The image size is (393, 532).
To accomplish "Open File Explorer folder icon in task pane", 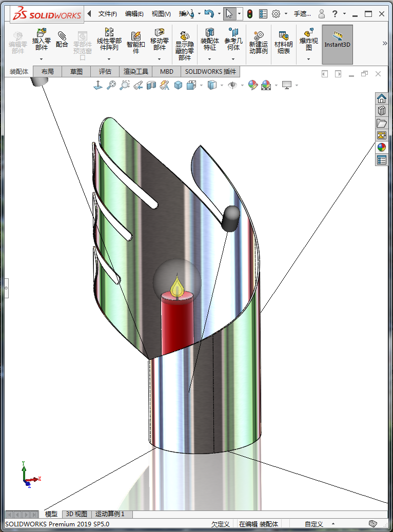I will click(x=381, y=123).
